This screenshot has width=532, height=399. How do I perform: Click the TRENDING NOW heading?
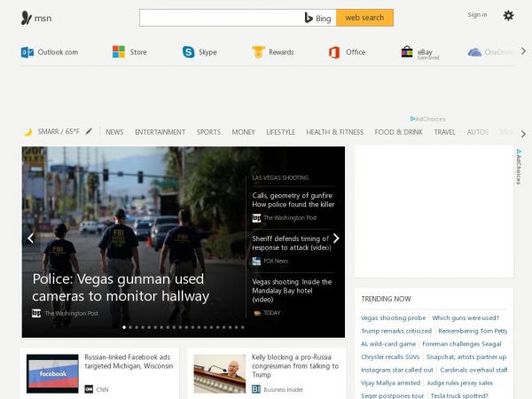386,299
